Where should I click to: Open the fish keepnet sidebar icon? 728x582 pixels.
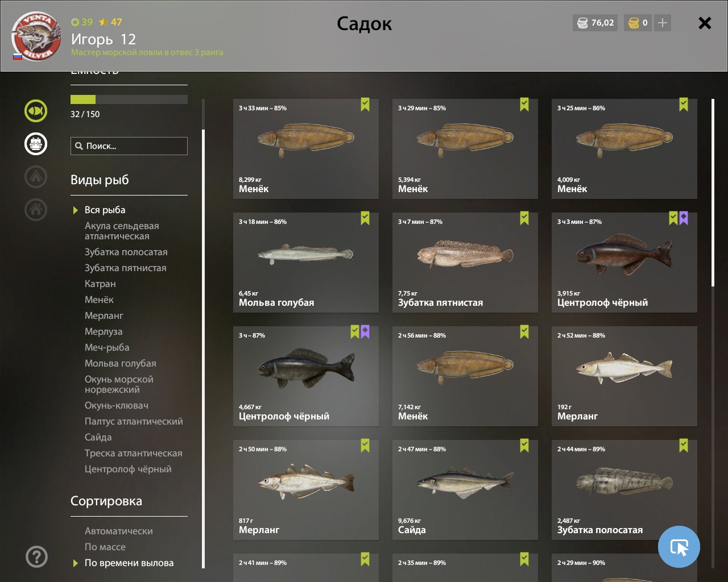36,111
